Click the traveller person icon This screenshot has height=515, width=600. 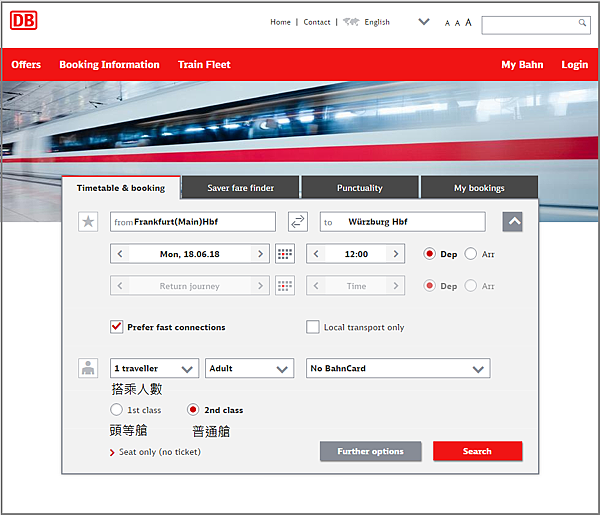88,368
